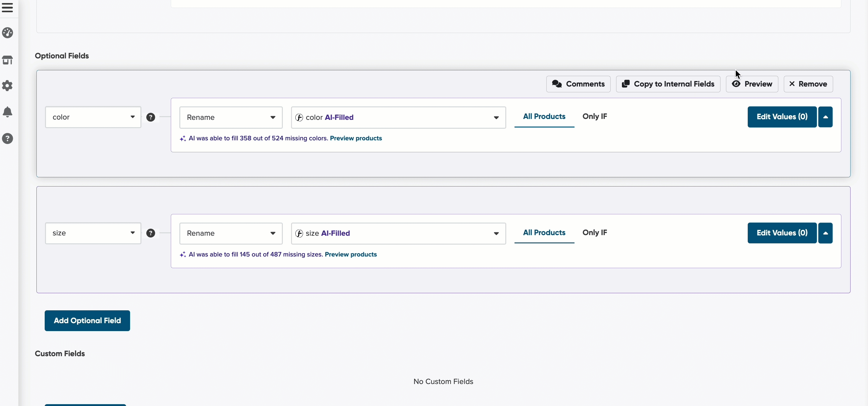Open the color AI-Filled source dropdown
This screenshot has width=868, height=406.
[398, 117]
